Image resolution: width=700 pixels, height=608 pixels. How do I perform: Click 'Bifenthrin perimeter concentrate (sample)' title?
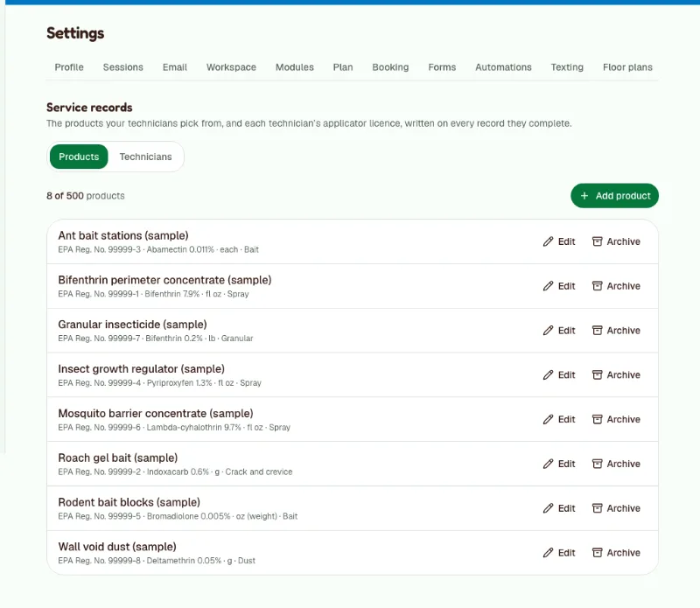pyautogui.click(x=164, y=280)
